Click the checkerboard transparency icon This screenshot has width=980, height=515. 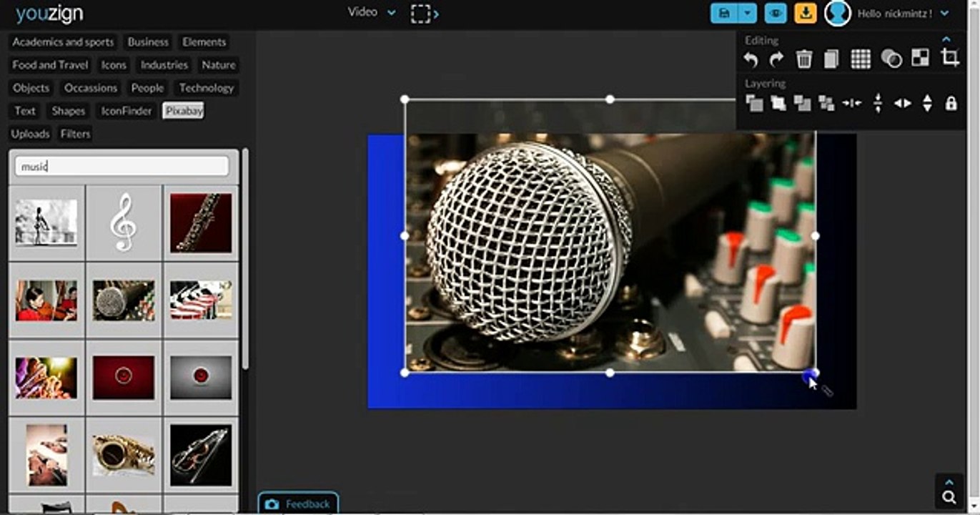tap(921, 58)
